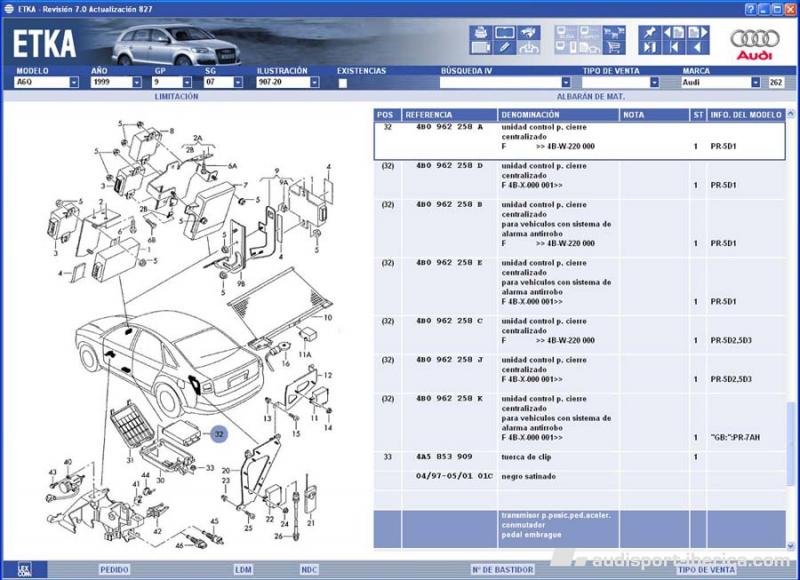Click the parts list scrollbar thumb
Viewport: 800px width, 580px height.
coord(791,444)
